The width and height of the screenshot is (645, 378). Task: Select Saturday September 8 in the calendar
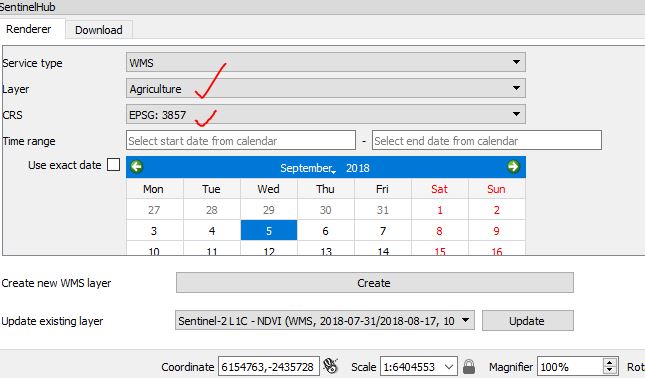point(439,230)
